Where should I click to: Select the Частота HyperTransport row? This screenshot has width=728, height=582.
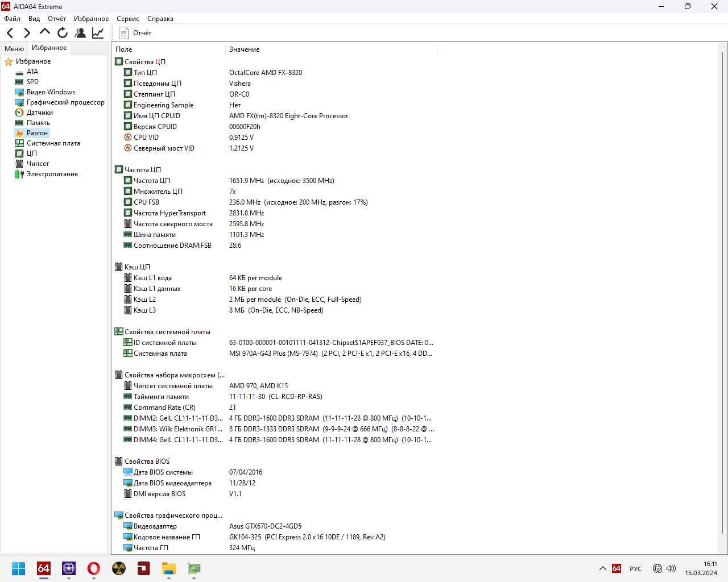coord(274,213)
